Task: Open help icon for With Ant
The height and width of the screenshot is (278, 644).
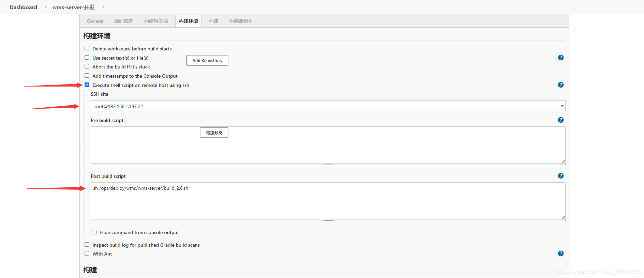Action: [x=560, y=253]
